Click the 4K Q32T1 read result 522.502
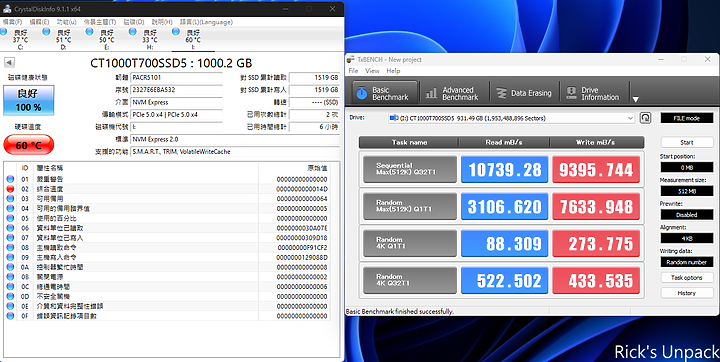720x362 pixels. [x=504, y=280]
